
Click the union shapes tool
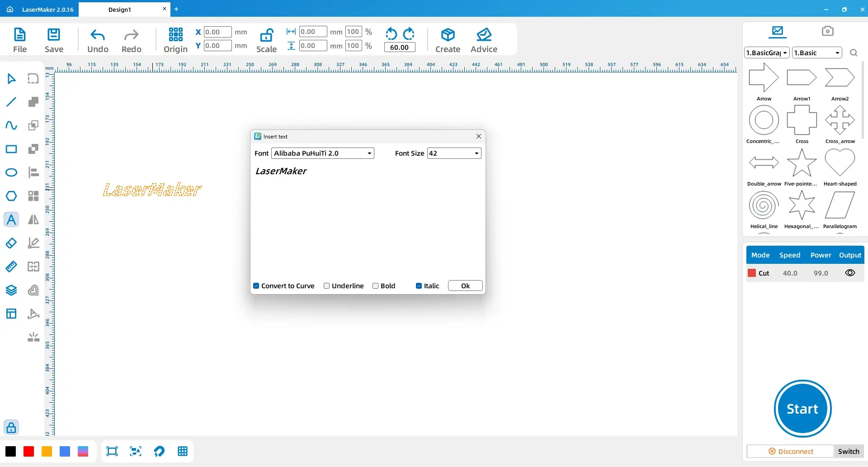(x=33, y=102)
